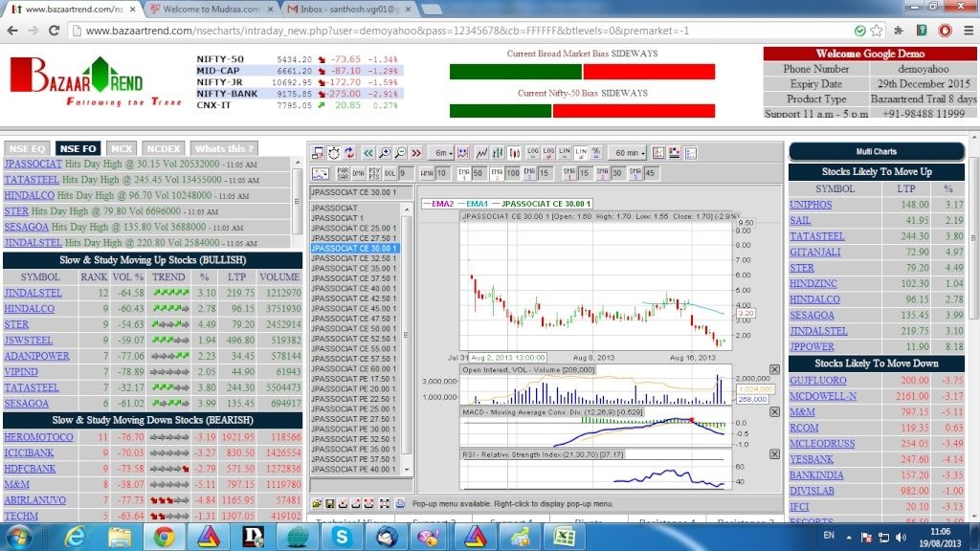Click the selected contract field above the contract list
Image resolution: width=980 pixels, height=551 pixels.
point(361,192)
